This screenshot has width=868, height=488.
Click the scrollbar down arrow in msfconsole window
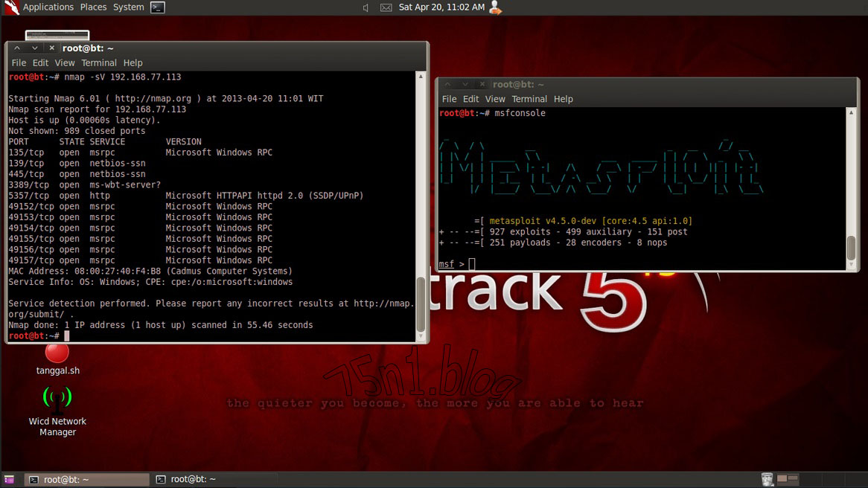(x=849, y=262)
